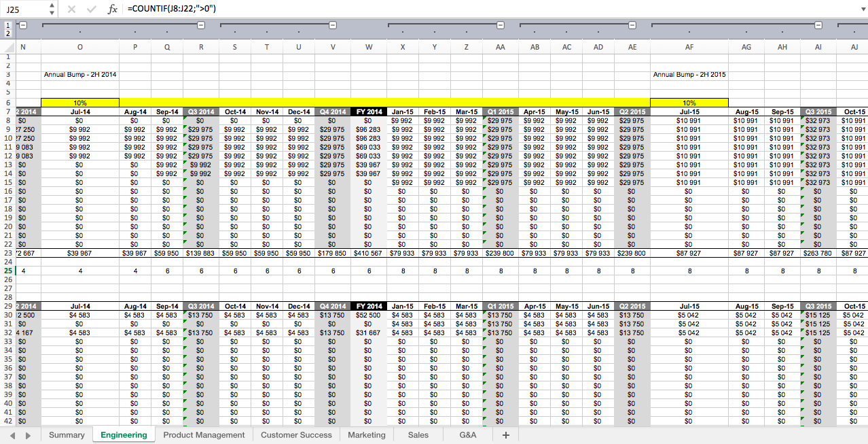Click the 'Jan-15' header in row 7
Image resolution: width=868 pixels, height=444 pixels.
pyautogui.click(x=403, y=112)
